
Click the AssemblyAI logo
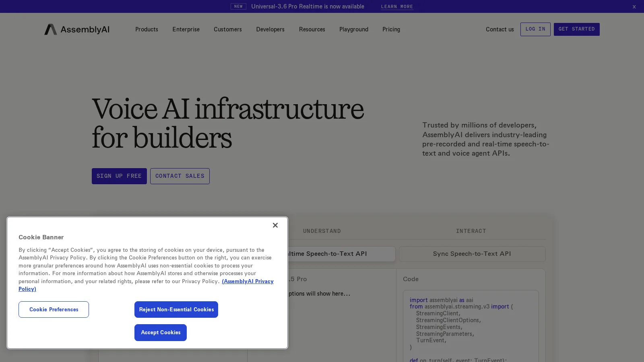77,29
